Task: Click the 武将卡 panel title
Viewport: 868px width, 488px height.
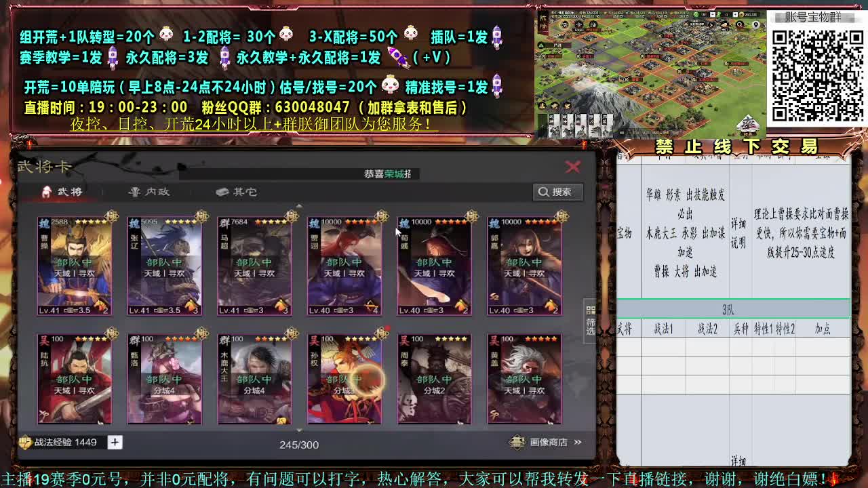Action: (x=44, y=166)
